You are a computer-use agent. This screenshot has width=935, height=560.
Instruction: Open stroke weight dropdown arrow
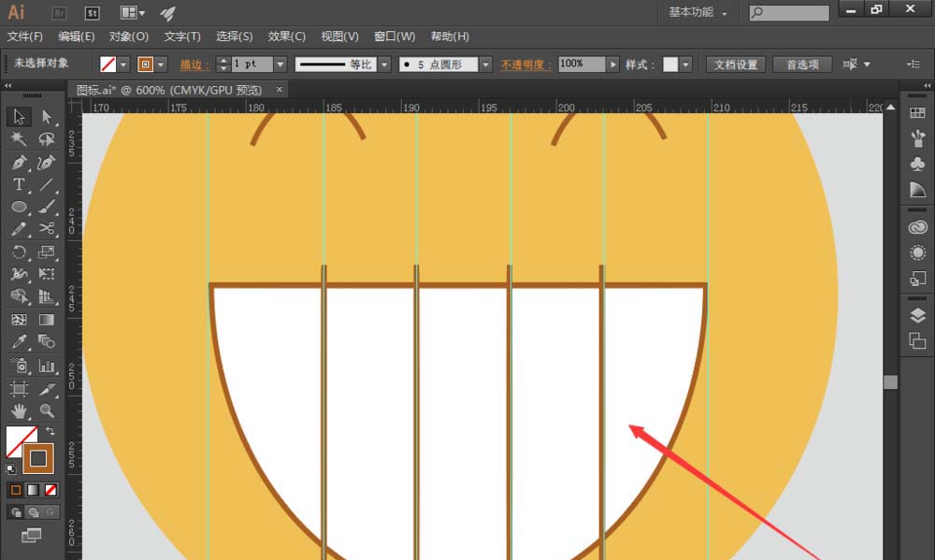(x=280, y=65)
